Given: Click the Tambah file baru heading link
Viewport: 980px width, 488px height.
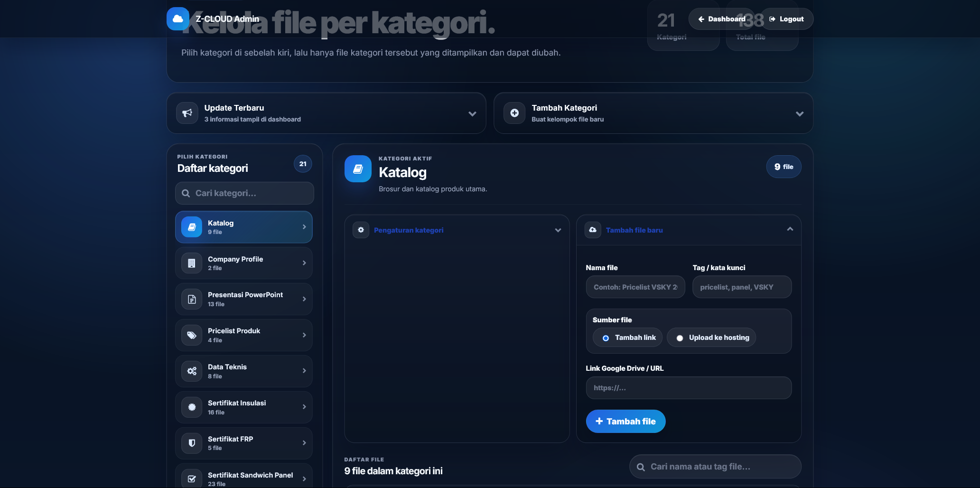Looking at the screenshot, I should point(634,230).
